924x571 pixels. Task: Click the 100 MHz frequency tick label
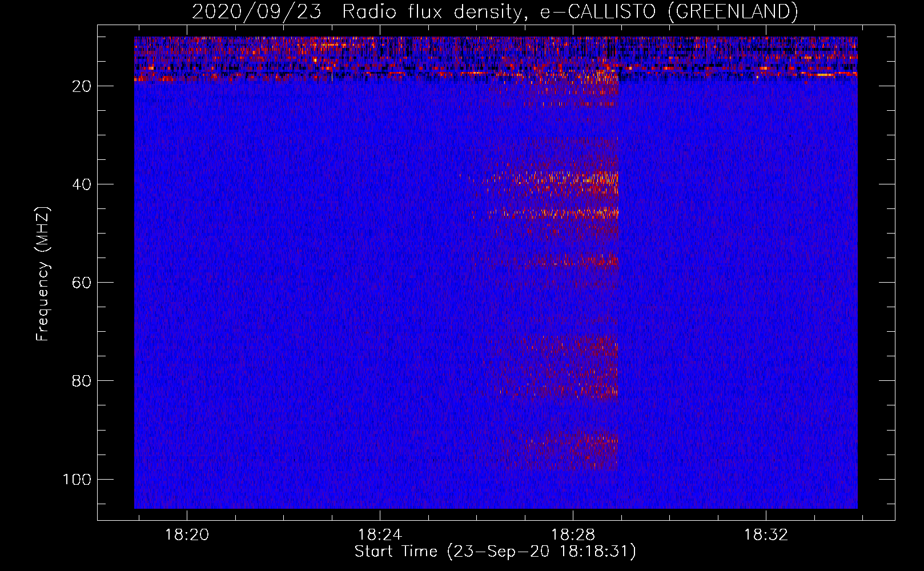[77, 479]
